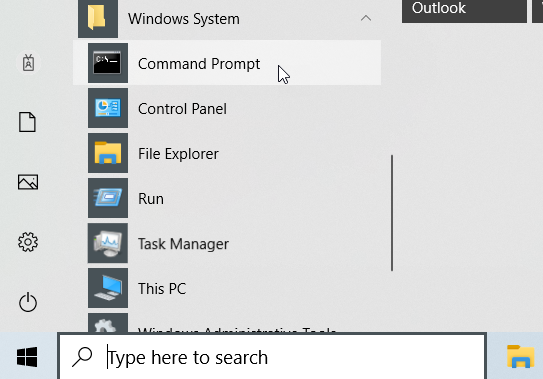This screenshot has width=543, height=379.
Task: Open the Pictures sidebar icon
Action: click(x=28, y=182)
